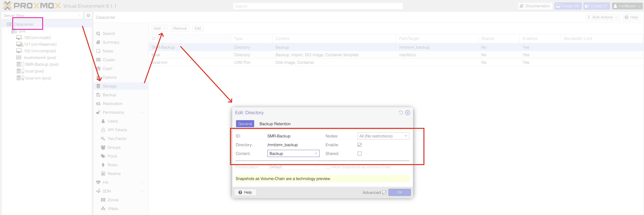644x215 pixels.
Task: Click the top Search input field
Action: coord(317,6)
